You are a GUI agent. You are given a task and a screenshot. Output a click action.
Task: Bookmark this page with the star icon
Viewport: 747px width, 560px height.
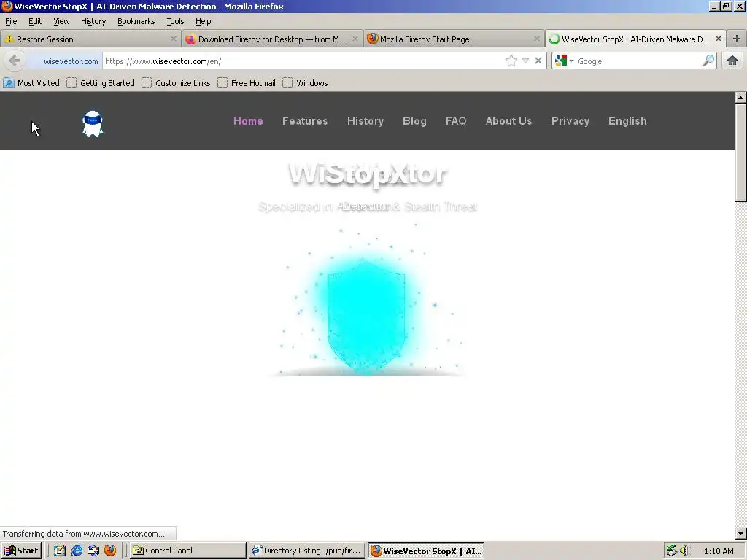coord(511,61)
